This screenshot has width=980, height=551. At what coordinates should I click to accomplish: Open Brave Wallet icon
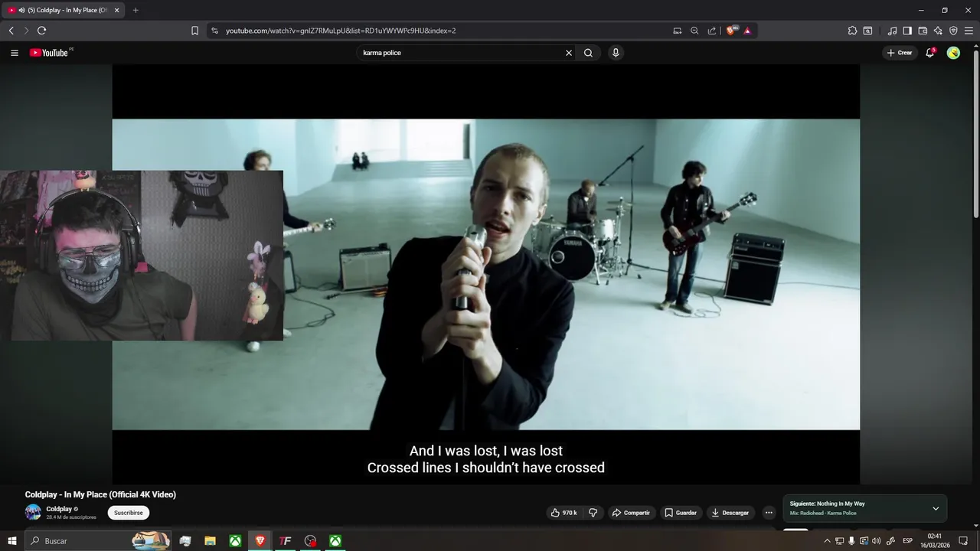[x=923, y=31]
